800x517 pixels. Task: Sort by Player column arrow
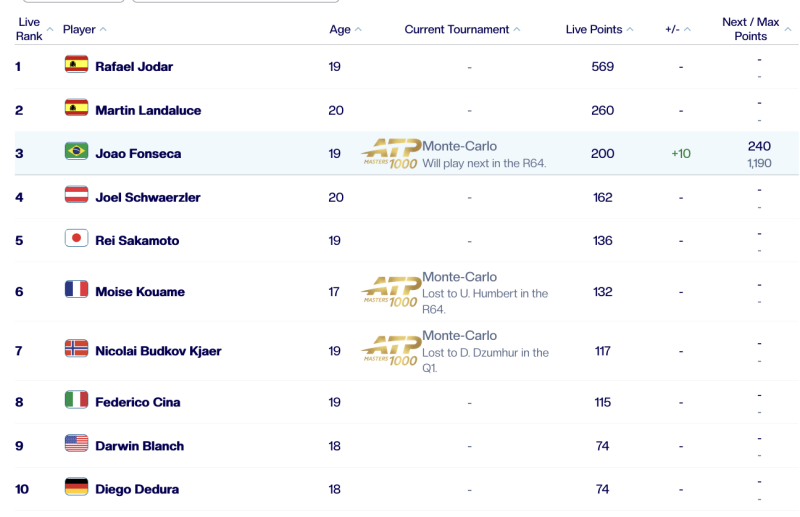coord(103,30)
